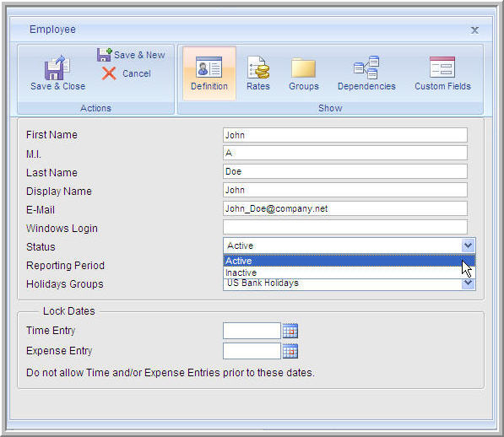This screenshot has height=437, width=504.
Task: Choose Active option in Status list
Action: coord(349,261)
